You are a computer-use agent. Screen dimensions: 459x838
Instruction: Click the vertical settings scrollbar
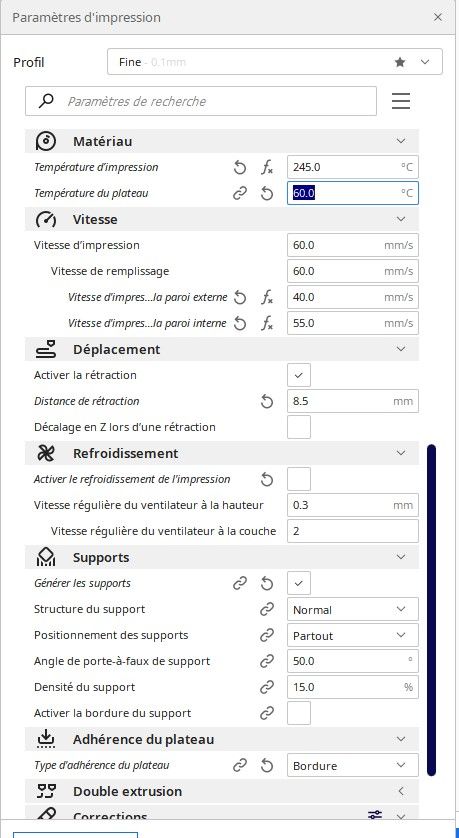point(432,609)
